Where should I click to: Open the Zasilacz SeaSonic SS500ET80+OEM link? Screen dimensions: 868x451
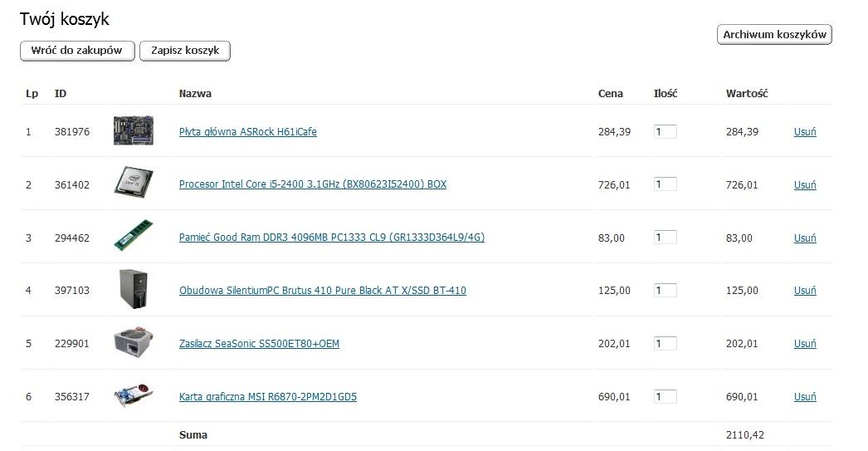[x=259, y=344]
